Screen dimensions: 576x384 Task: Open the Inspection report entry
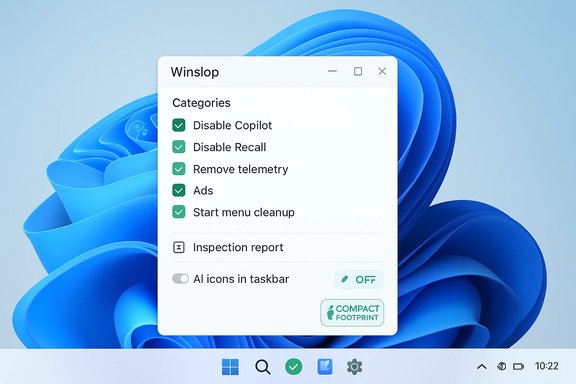pos(278,247)
